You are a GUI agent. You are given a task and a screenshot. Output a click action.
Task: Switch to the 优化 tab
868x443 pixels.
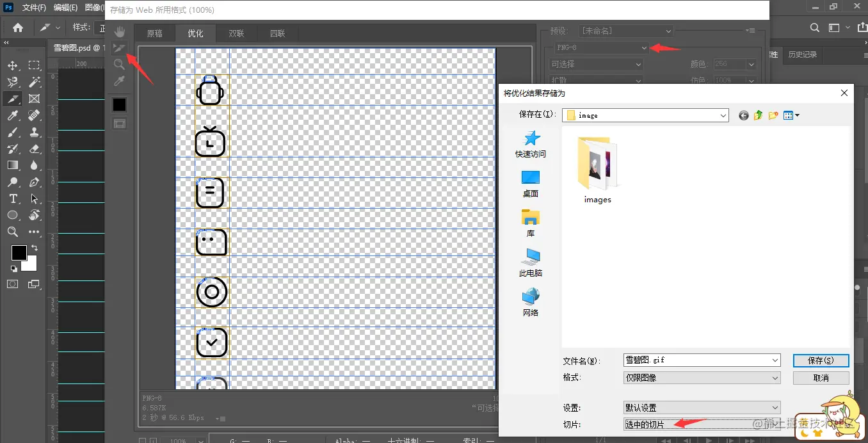(x=195, y=33)
